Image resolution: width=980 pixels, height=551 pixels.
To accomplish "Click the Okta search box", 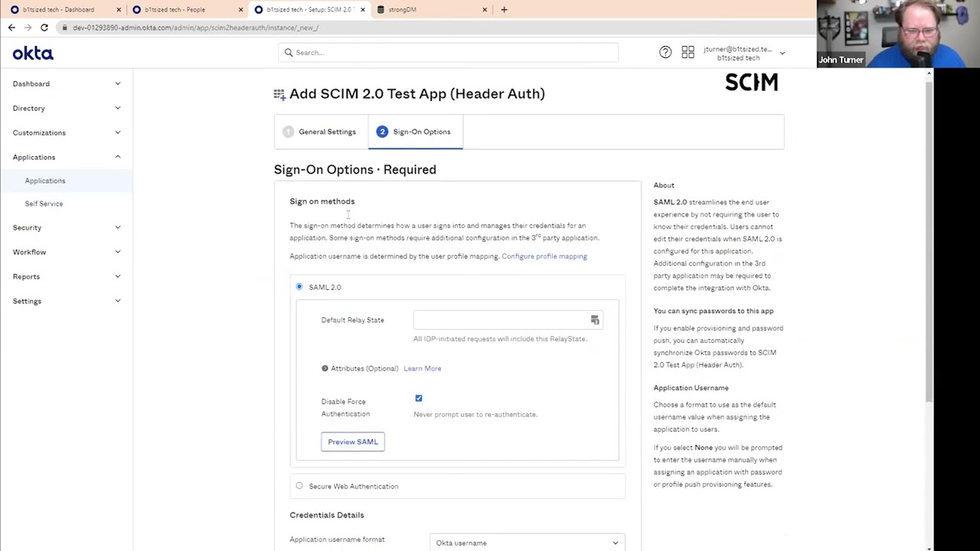I will pos(448,53).
